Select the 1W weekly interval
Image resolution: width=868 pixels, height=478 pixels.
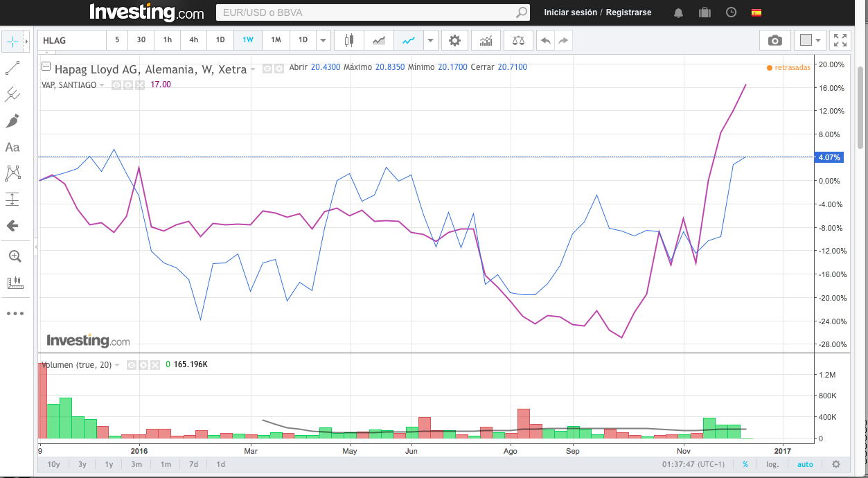click(x=247, y=40)
